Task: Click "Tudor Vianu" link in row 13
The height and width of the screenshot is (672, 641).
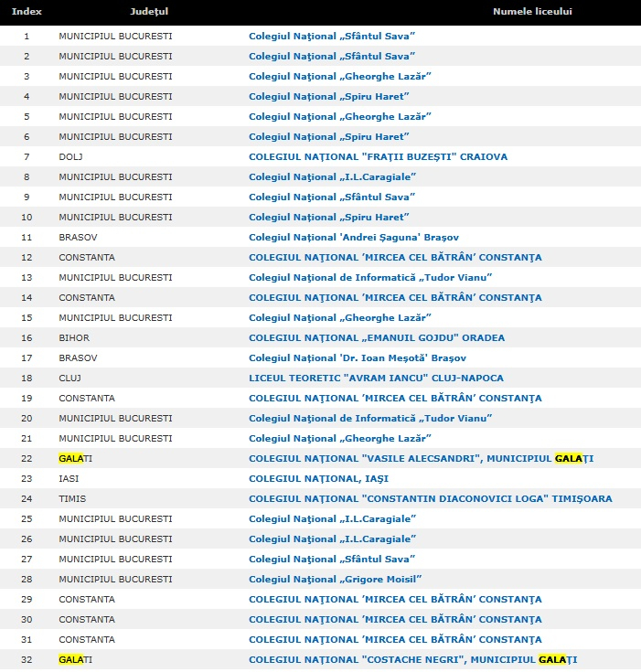Action: point(370,277)
